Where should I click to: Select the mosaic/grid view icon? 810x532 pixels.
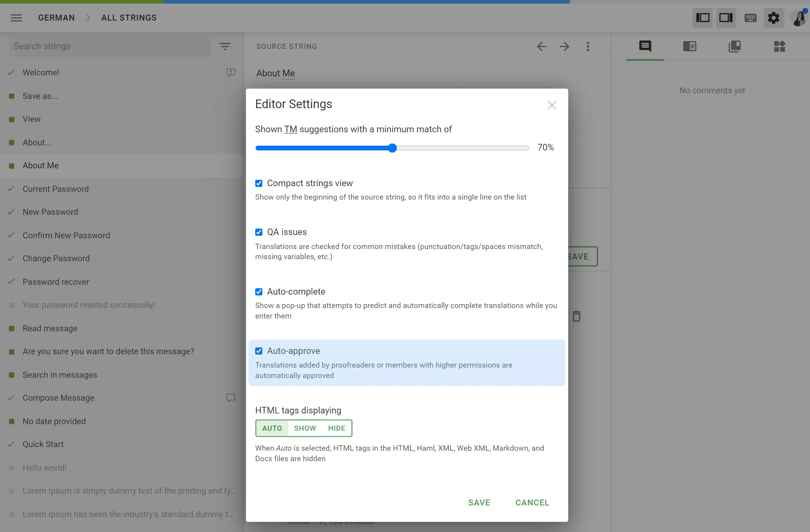[780, 46]
